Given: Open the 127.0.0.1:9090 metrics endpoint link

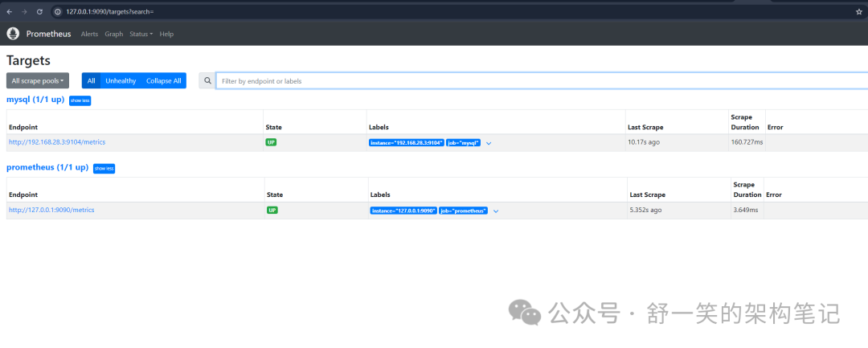Looking at the screenshot, I should coord(51,211).
